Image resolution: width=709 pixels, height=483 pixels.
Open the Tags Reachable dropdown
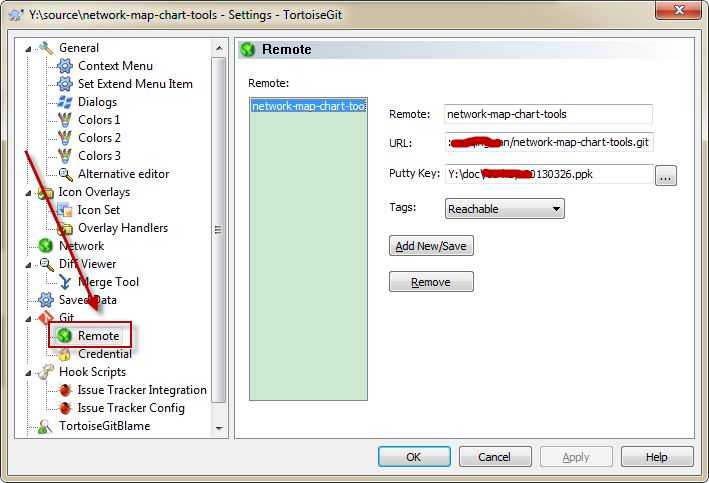505,209
